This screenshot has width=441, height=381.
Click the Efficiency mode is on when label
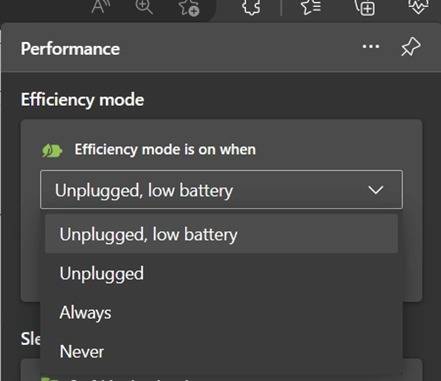165,150
